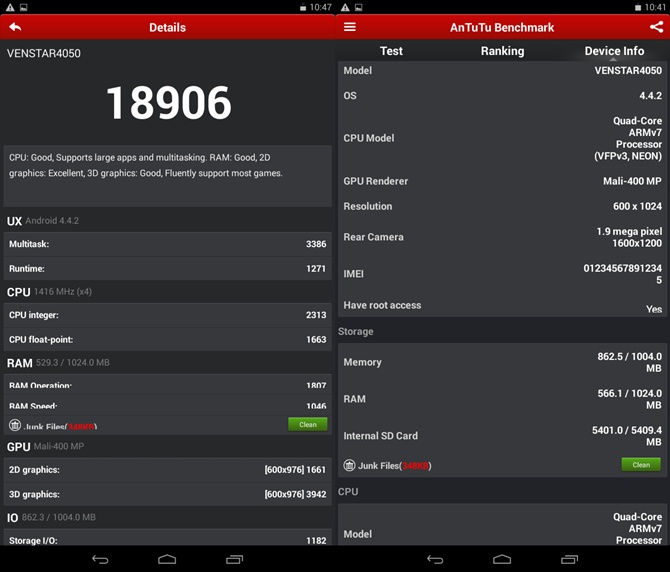Tap the Resolution 600 x 1024 row

pos(502,206)
